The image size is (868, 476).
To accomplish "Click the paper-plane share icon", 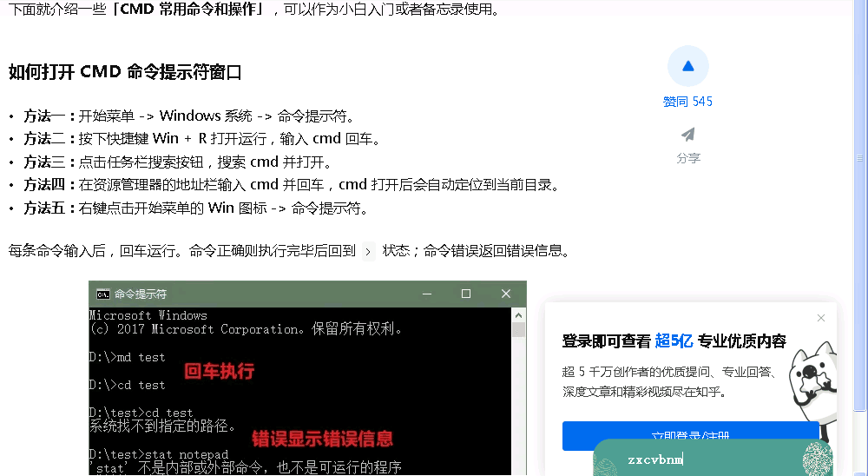I will point(688,134).
